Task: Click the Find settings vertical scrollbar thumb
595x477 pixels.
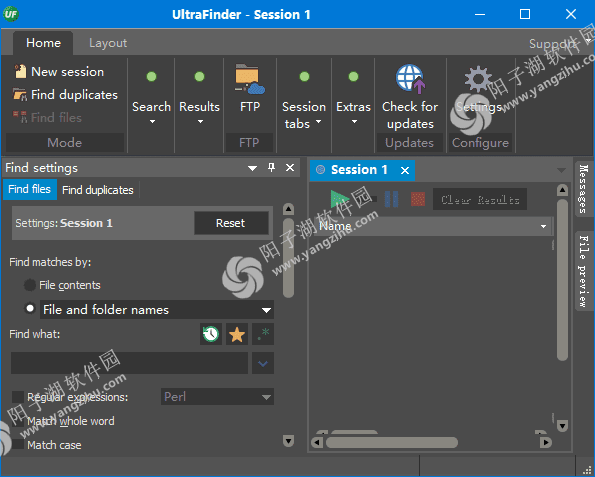Action: 288,258
